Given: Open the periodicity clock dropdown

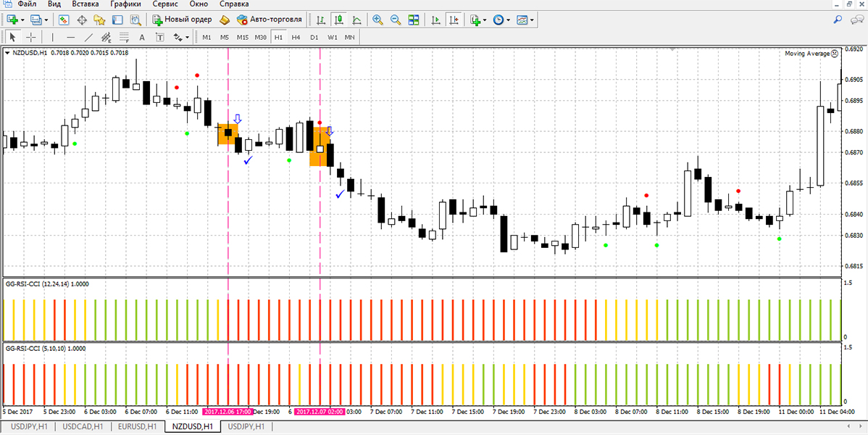Looking at the screenshot, I should [x=508, y=20].
